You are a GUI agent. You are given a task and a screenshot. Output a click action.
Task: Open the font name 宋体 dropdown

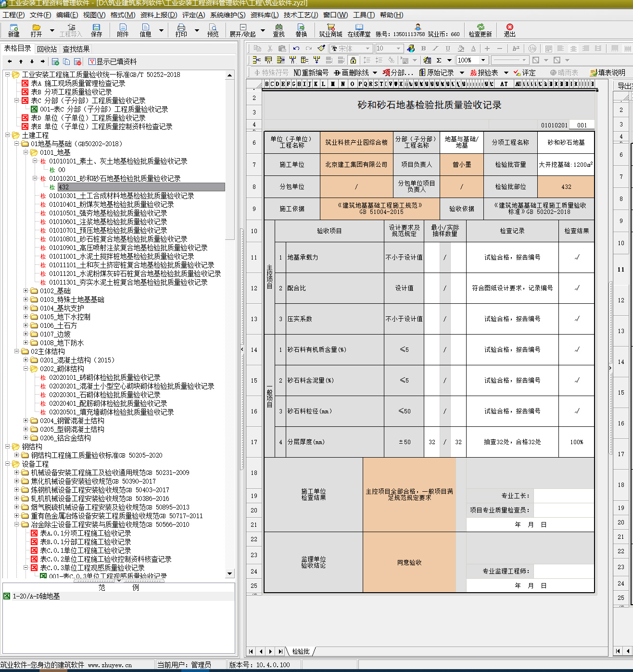pos(368,49)
